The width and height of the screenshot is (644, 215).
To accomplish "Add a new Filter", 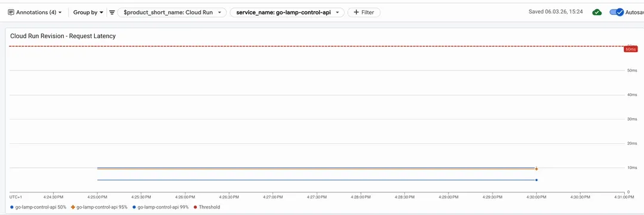I will 364,13.
